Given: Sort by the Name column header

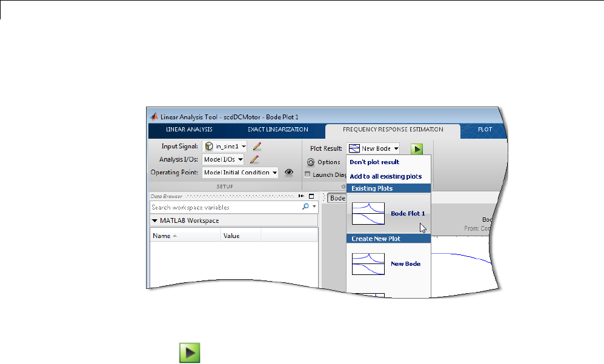Looking at the screenshot, I should pos(185,236).
